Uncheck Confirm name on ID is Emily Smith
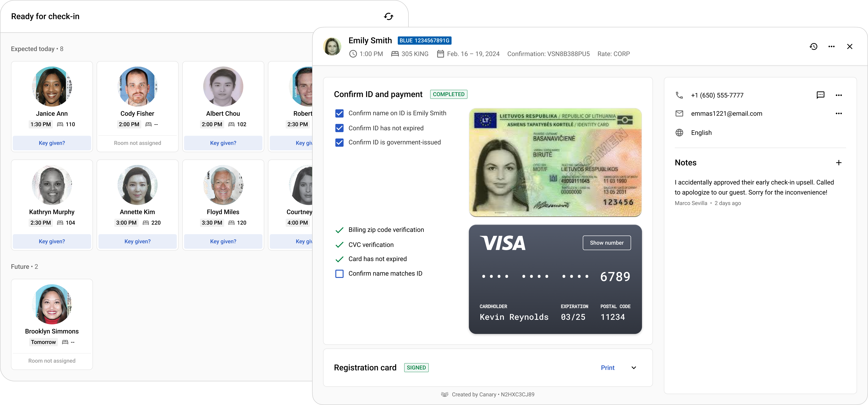The height and width of the screenshot is (405, 868). [x=339, y=113]
